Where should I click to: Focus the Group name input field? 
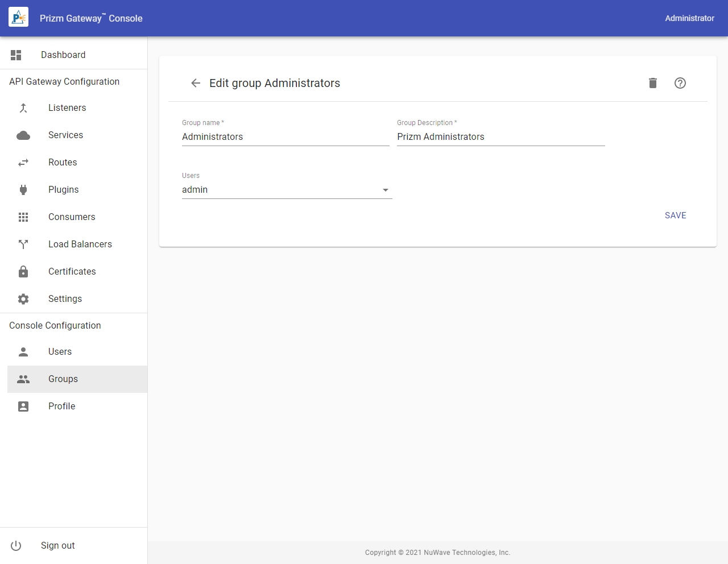[286, 137]
